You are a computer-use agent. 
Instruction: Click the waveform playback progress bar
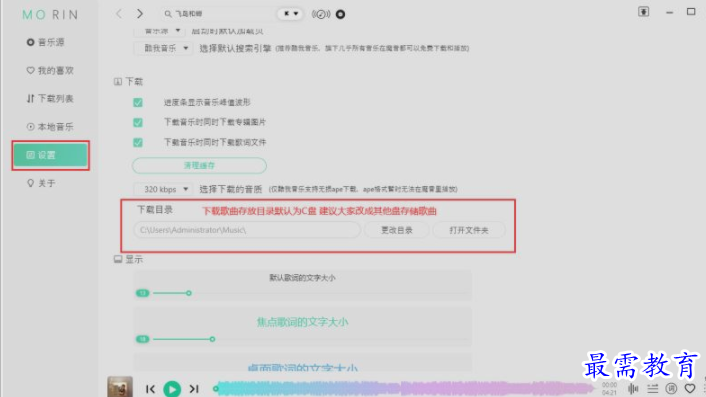pos(404,388)
